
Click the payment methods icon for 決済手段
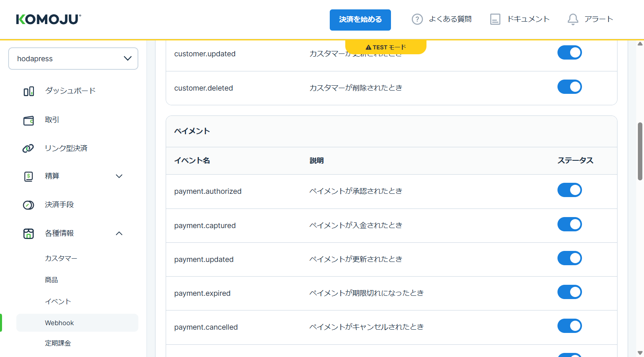click(29, 205)
